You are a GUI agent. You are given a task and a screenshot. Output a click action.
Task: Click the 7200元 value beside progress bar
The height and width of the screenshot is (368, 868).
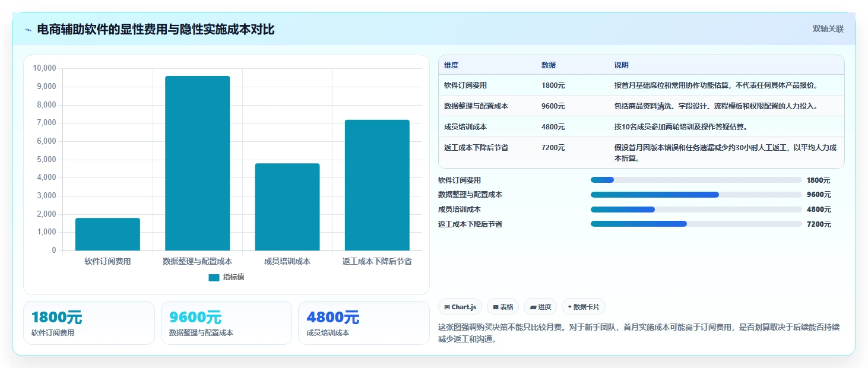(x=819, y=224)
